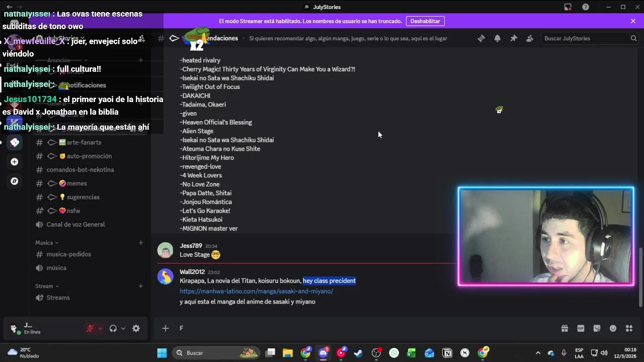Open File Explorer from taskbar
Viewport: 644px width, 362px height.
(x=288, y=353)
